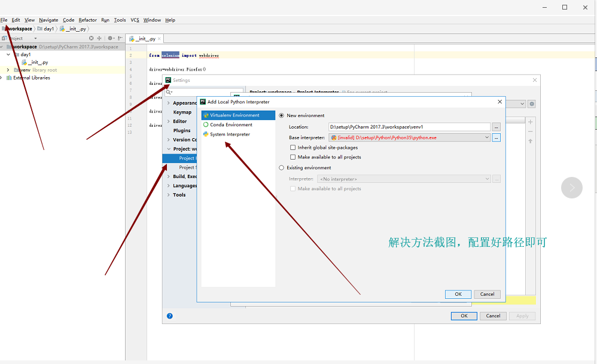Expand the Editor settings category

pos(168,121)
